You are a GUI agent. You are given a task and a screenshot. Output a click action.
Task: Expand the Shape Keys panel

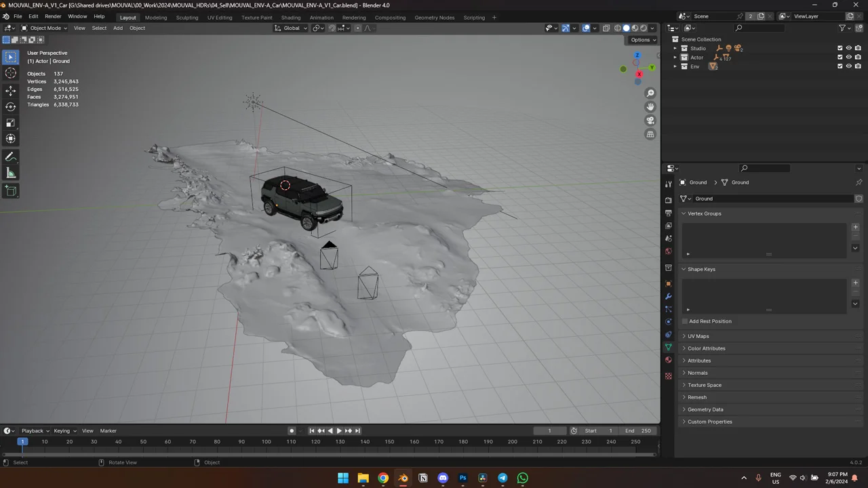pyautogui.click(x=702, y=269)
